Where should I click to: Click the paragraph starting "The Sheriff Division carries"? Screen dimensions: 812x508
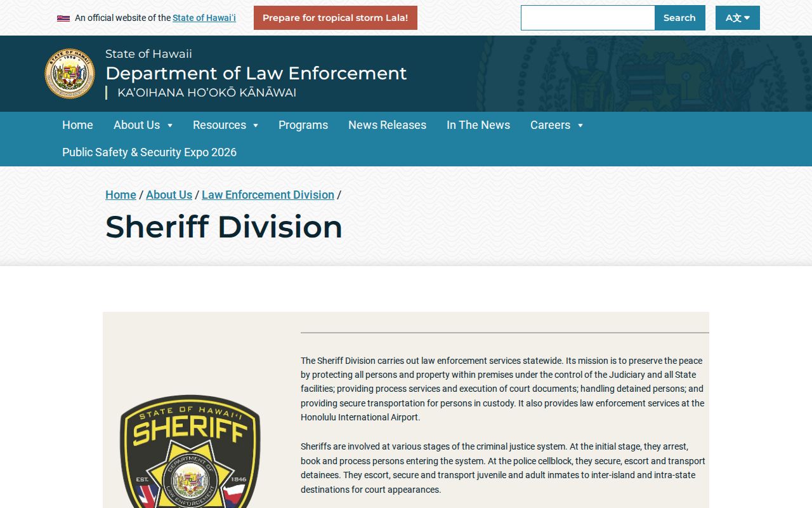click(x=503, y=389)
